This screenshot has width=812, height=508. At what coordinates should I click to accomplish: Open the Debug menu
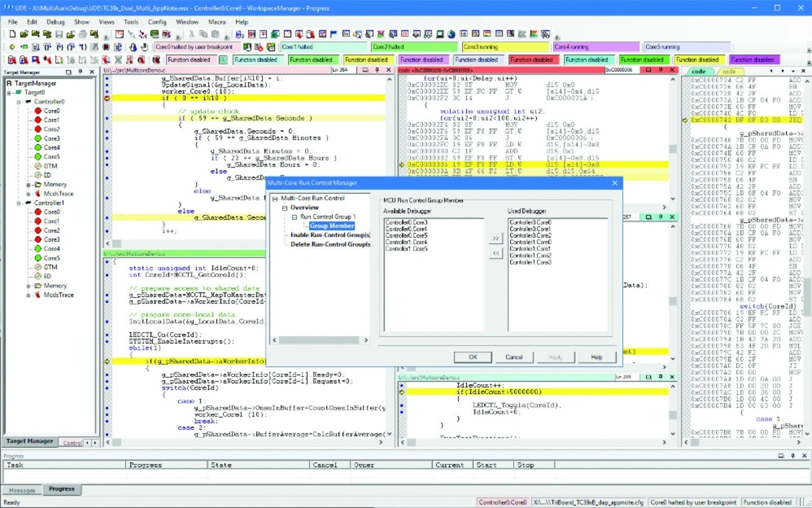coord(55,22)
